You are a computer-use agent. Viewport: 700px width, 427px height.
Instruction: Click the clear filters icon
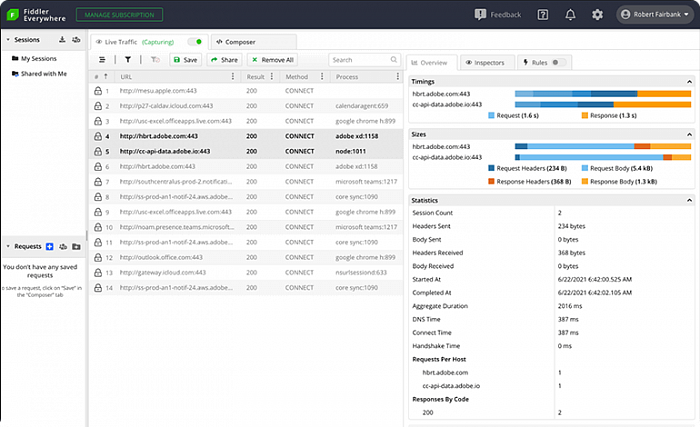coord(155,60)
